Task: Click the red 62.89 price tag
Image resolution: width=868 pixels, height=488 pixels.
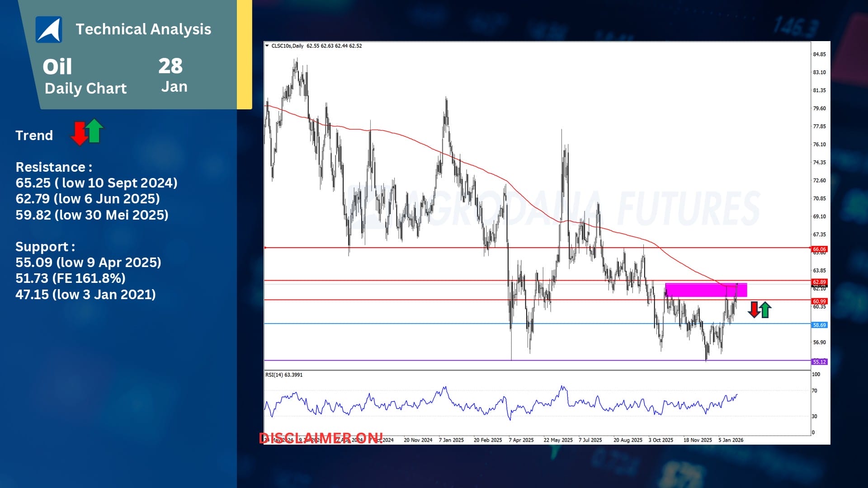Action: point(819,282)
